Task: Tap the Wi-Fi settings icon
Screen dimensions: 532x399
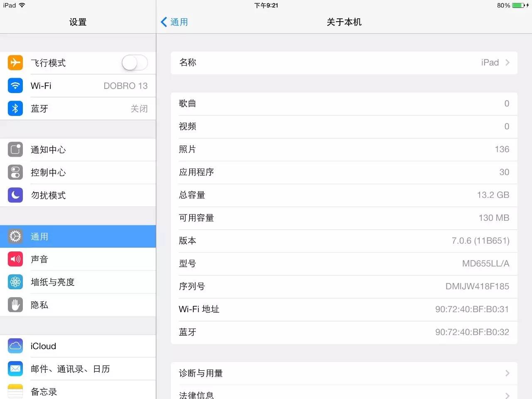Action: (x=15, y=86)
